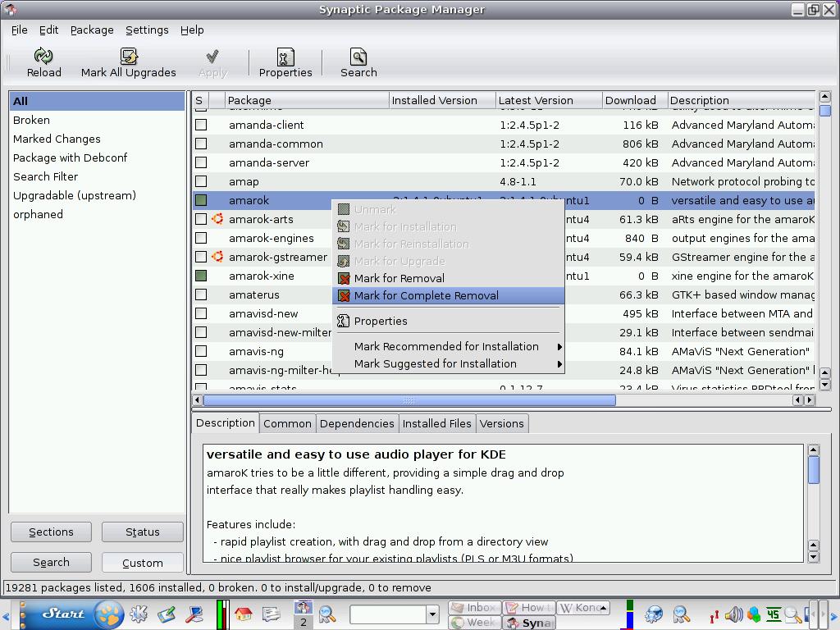
Task: Click the magnifier icon beside desktop pager
Action: pos(326,615)
